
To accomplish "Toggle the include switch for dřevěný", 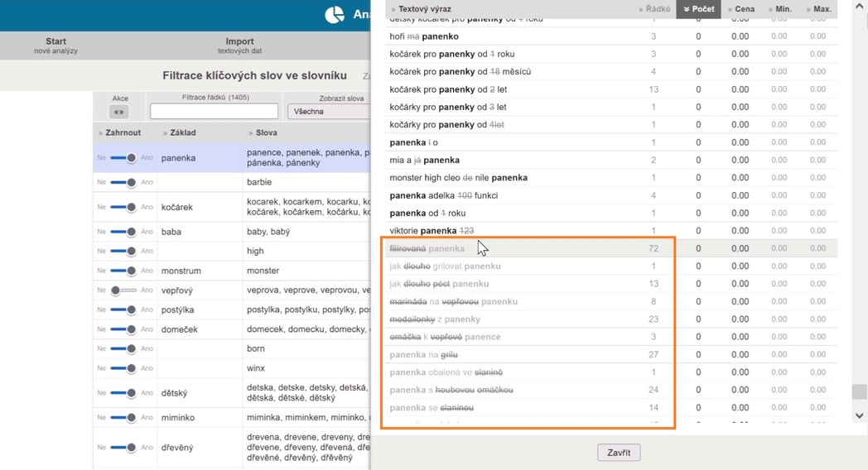I will 123,447.
